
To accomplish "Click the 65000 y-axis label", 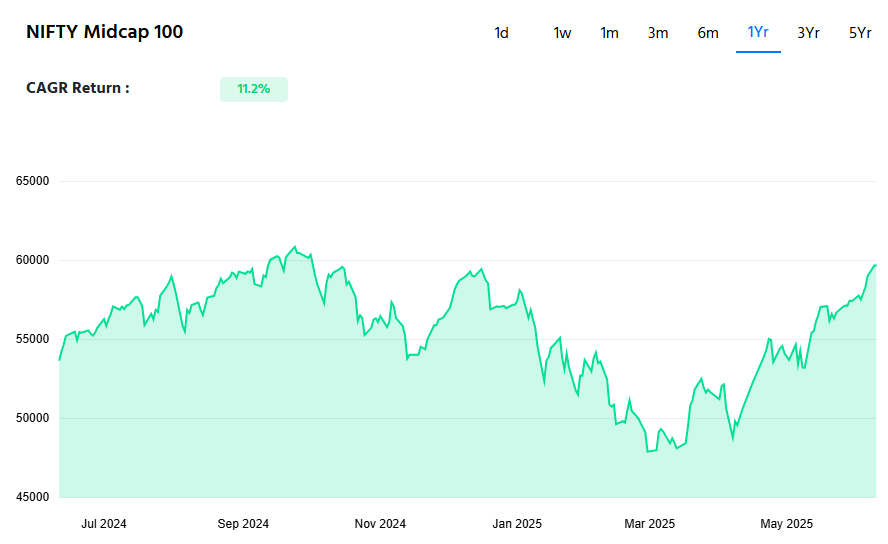I will click(32, 181).
